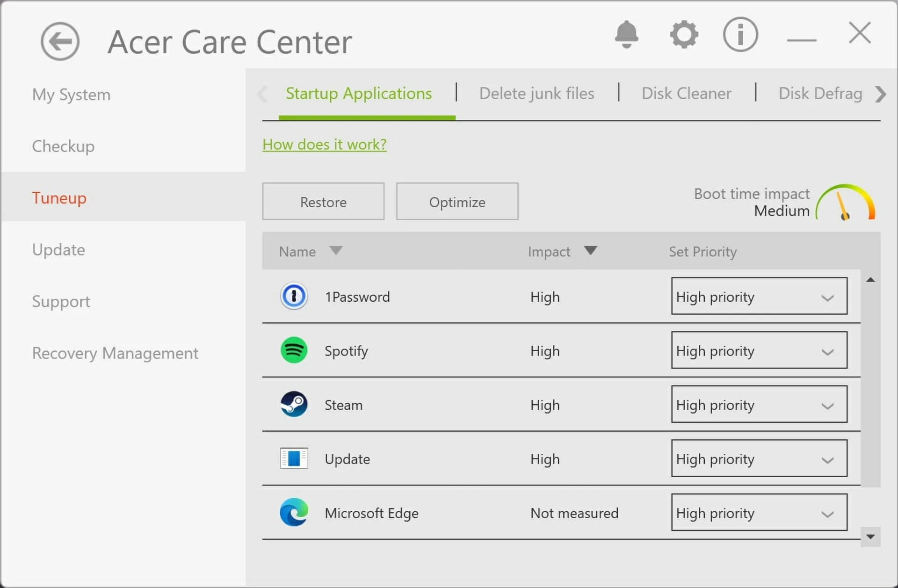Open Spotify priority dropdown

point(759,350)
